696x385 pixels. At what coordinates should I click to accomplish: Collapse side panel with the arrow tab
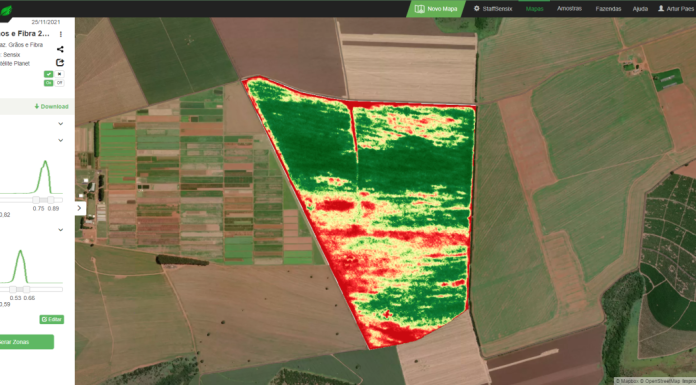[x=80, y=208]
